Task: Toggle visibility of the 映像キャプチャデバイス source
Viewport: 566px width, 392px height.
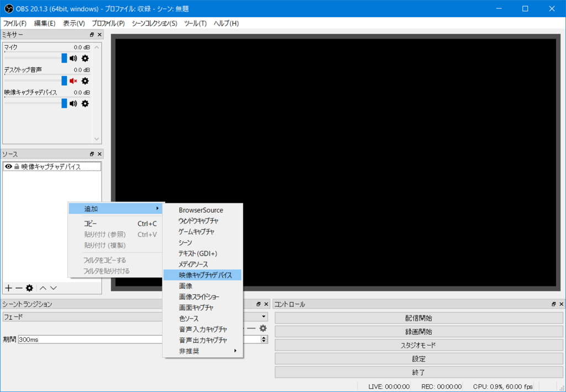Action: point(8,166)
